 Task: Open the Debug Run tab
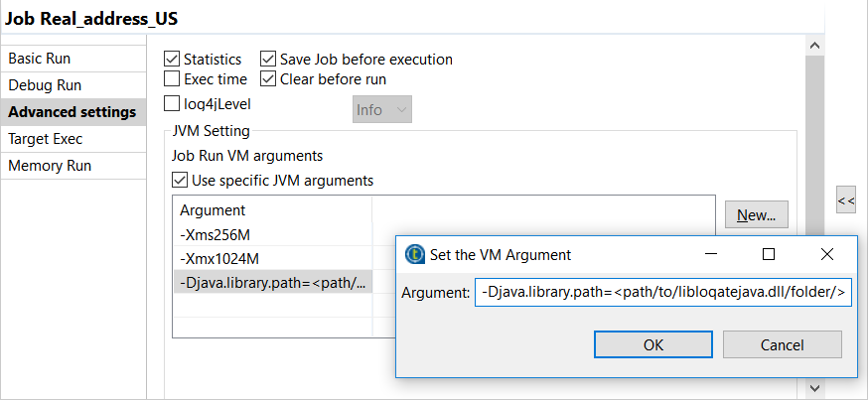click(x=45, y=85)
